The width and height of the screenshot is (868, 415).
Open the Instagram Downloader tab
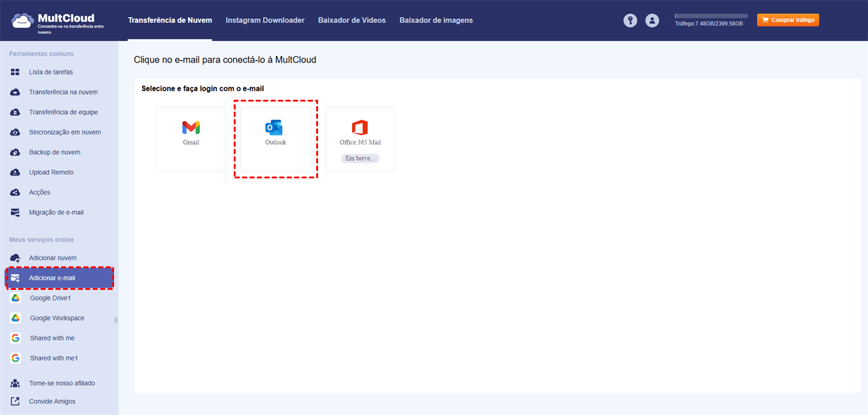pyautogui.click(x=265, y=20)
